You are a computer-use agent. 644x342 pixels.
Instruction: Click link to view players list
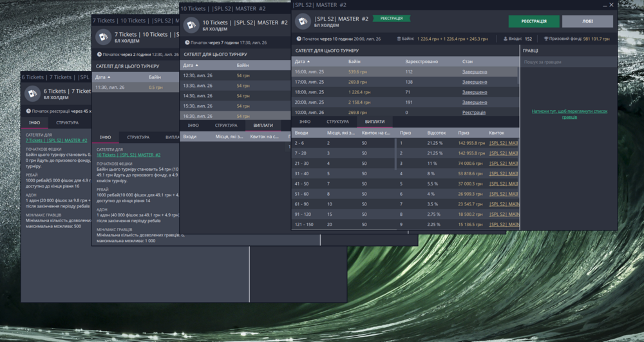(x=569, y=114)
